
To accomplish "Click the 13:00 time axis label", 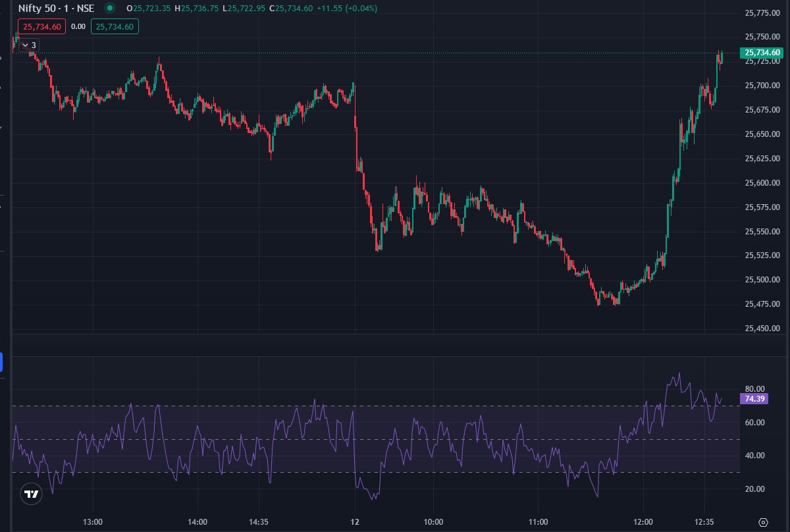I will coord(93,522).
